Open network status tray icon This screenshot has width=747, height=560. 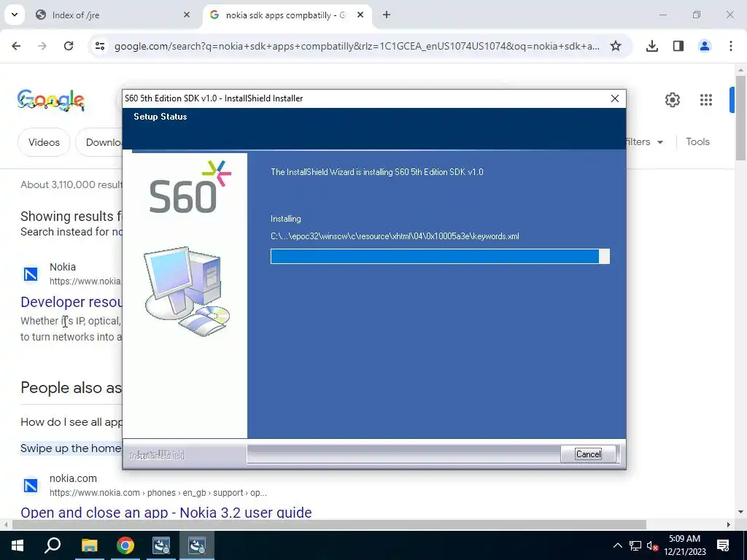[635, 545]
